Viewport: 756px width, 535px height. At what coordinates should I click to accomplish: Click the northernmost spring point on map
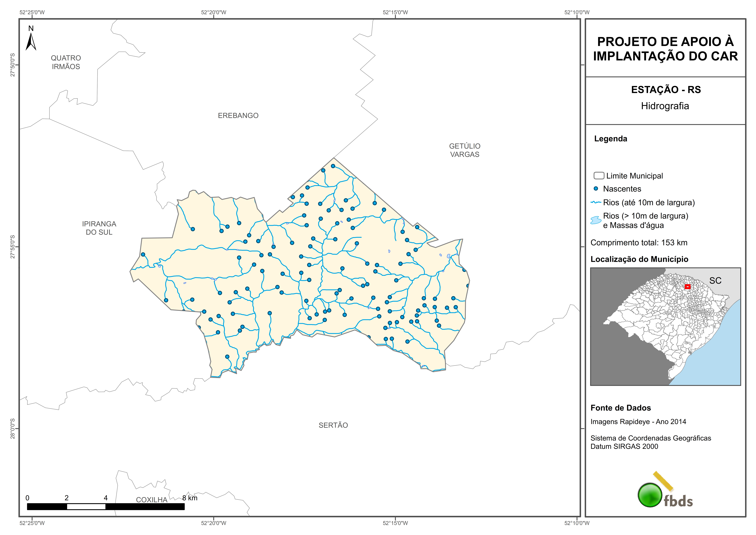pos(333,166)
